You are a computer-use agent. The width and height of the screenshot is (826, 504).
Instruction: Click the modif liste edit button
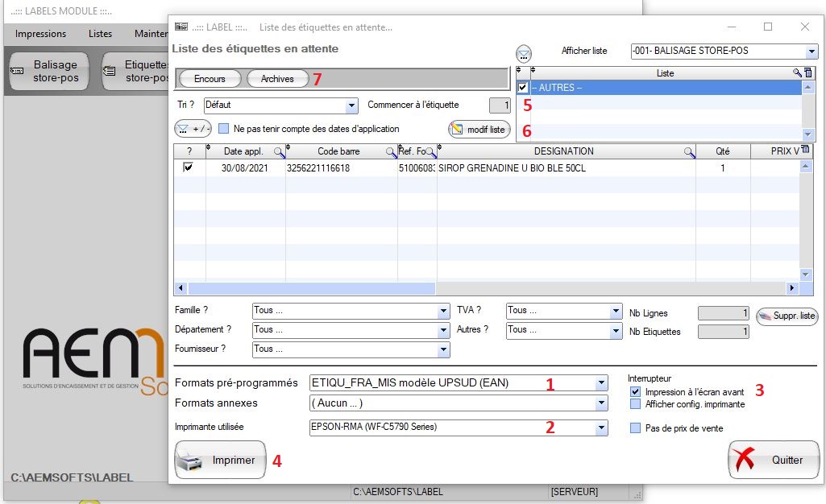click(479, 129)
